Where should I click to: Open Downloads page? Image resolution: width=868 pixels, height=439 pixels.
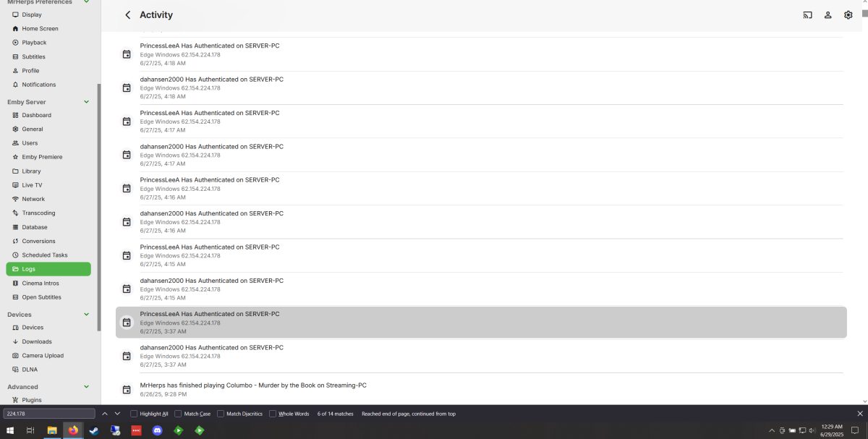point(48,341)
